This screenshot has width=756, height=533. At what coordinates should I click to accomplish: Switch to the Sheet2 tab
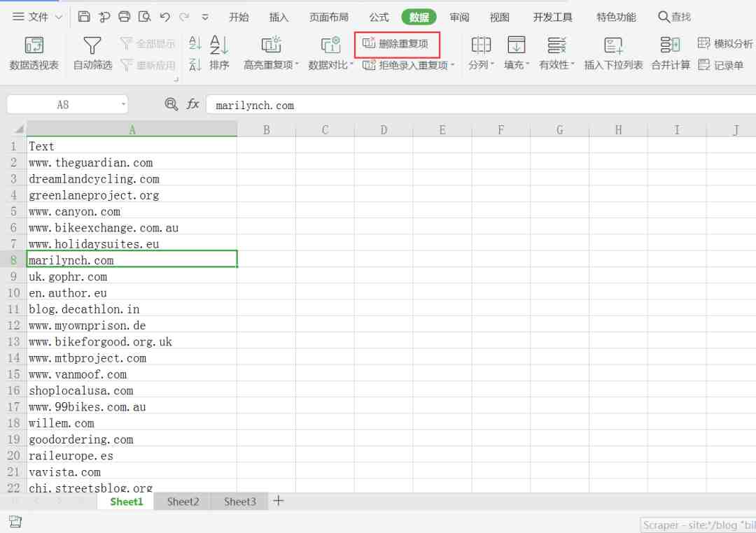pyautogui.click(x=183, y=502)
